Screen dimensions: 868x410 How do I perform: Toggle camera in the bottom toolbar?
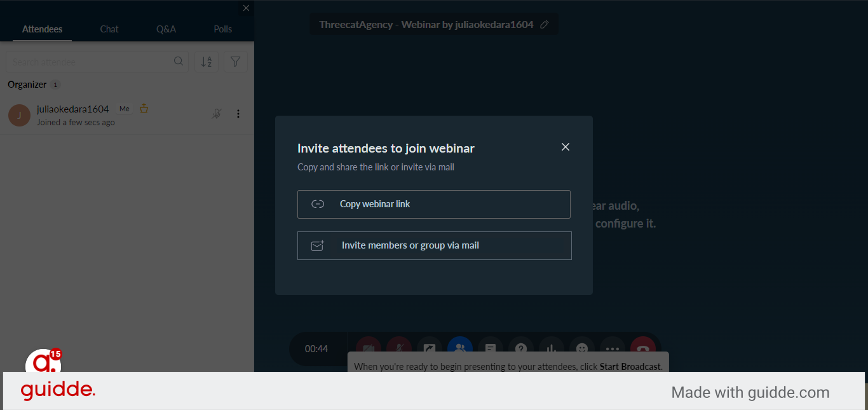tap(369, 348)
